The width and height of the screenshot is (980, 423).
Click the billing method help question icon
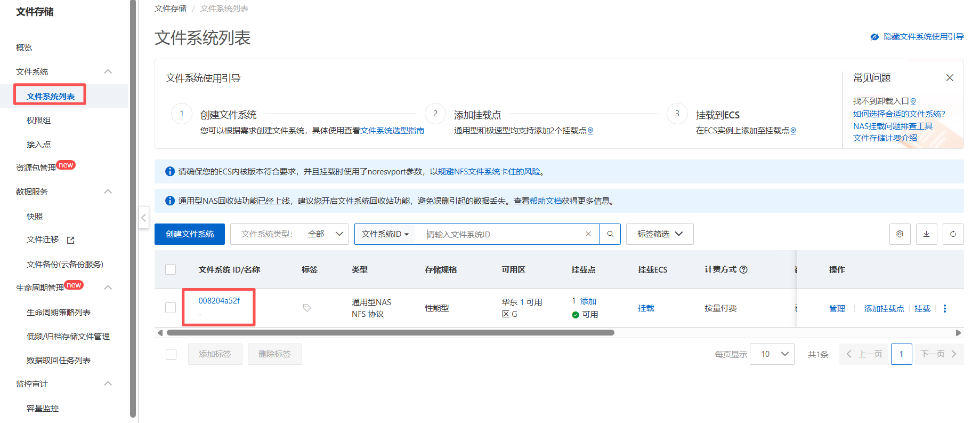click(x=743, y=269)
